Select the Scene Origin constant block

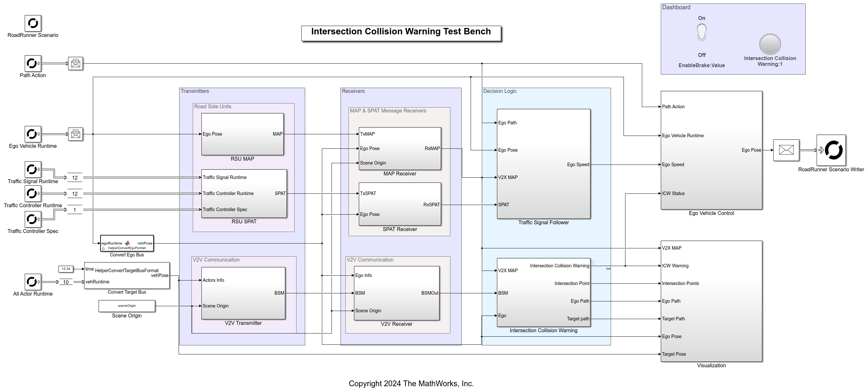126,306
